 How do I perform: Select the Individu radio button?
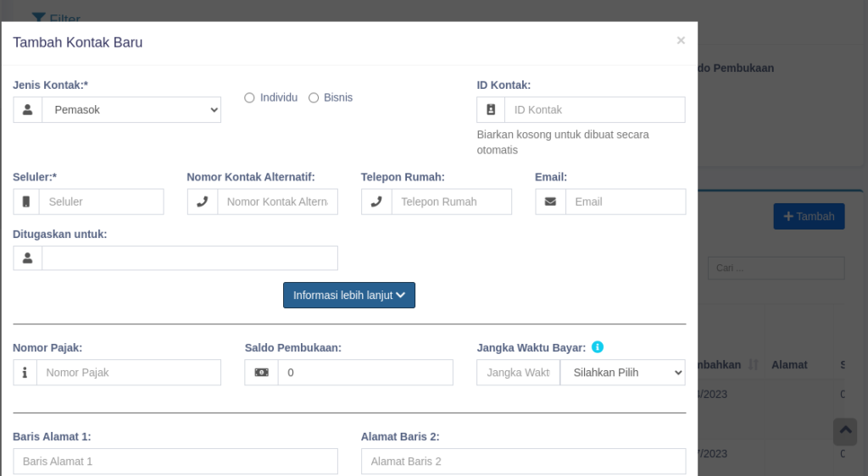point(249,97)
